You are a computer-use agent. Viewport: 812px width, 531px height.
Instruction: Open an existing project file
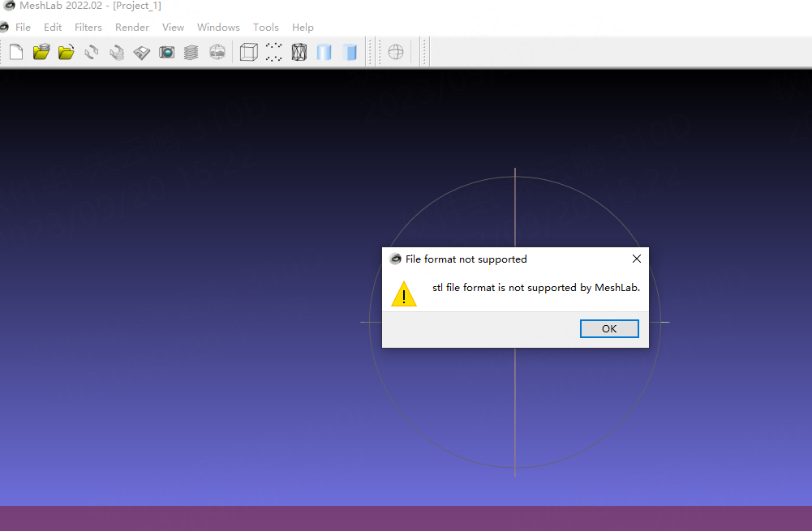pos(41,52)
